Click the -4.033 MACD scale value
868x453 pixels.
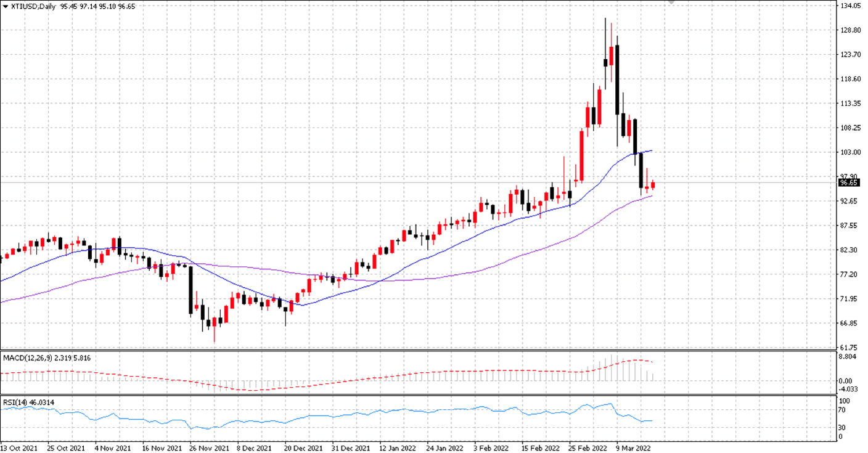[x=850, y=389]
